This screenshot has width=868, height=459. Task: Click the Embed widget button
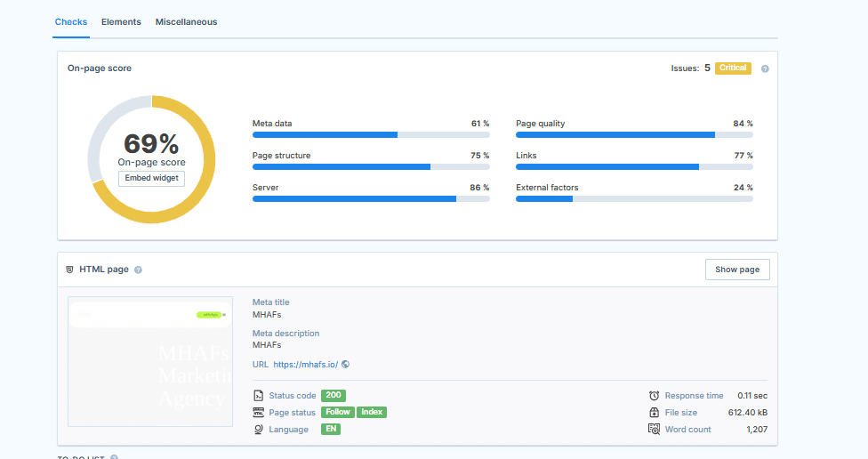(151, 178)
